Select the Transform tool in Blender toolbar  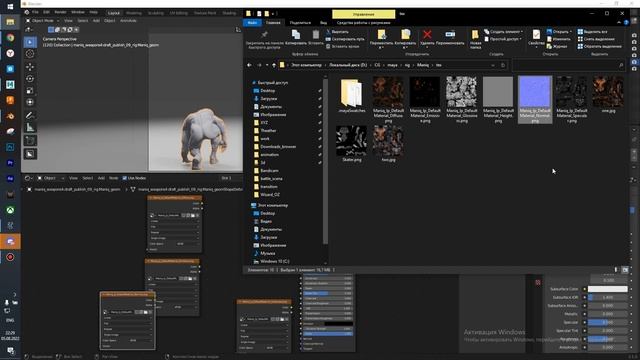click(30, 102)
